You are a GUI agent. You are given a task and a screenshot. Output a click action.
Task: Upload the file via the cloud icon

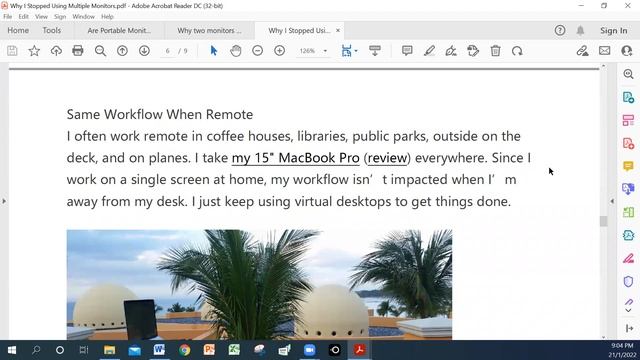[56, 51]
